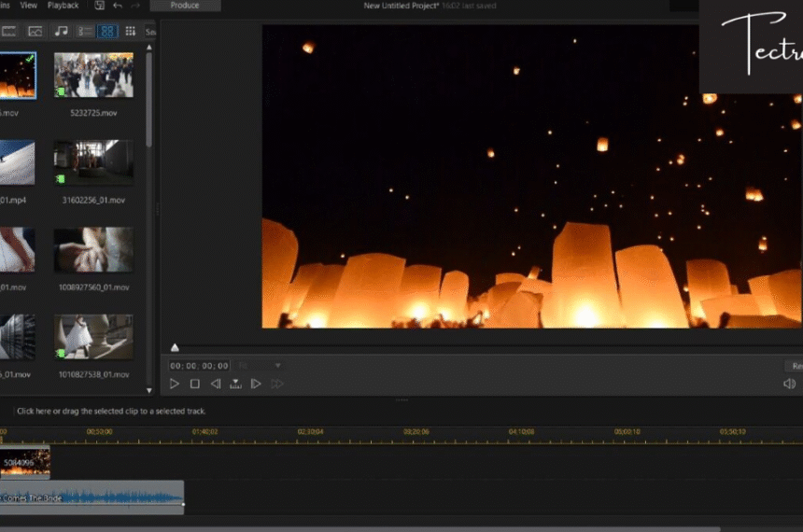803x532 pixels.
Task: Click the insert clip hint text
Action: pos(111,412)
